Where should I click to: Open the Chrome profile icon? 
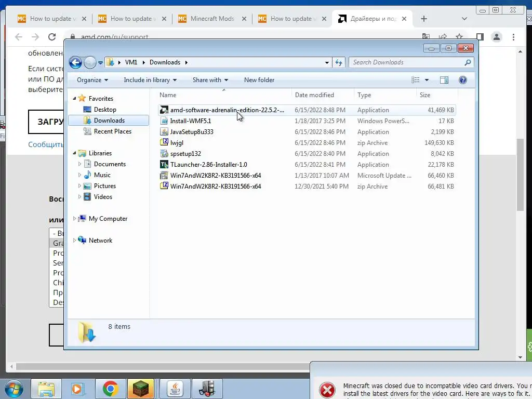point(497,37)
